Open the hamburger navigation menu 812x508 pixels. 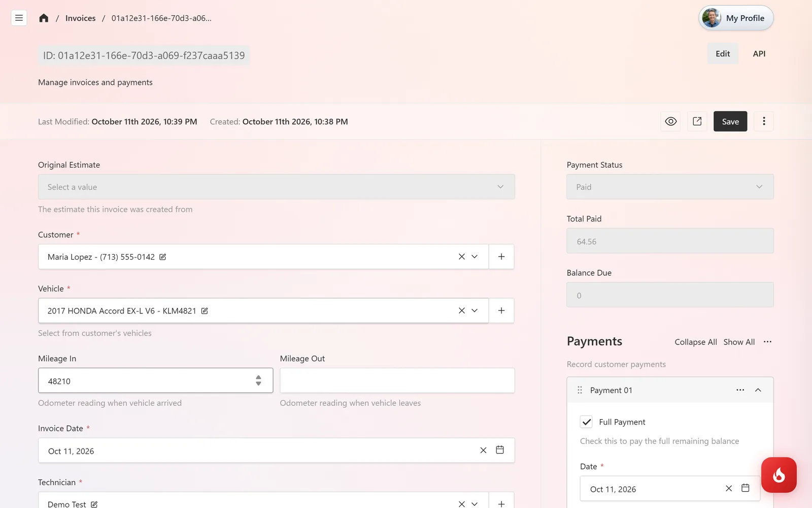point(19,18)
